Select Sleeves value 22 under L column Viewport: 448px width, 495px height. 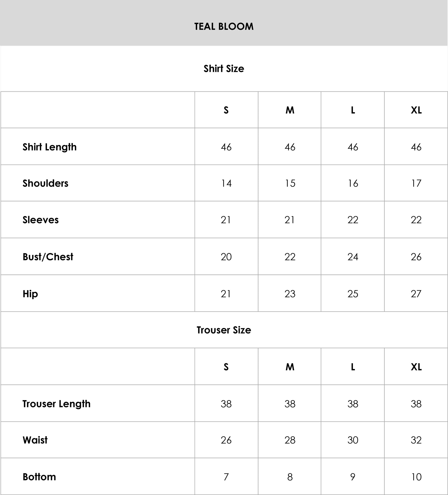(x=353, y=220)
